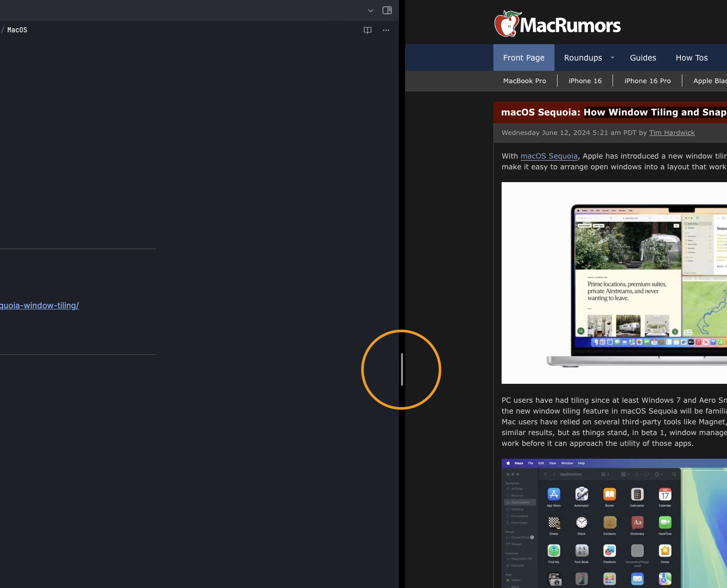This screenshot has height=588, width=727.
Task: Open the iPhone 16 Pro quick link
Action: 647,81
